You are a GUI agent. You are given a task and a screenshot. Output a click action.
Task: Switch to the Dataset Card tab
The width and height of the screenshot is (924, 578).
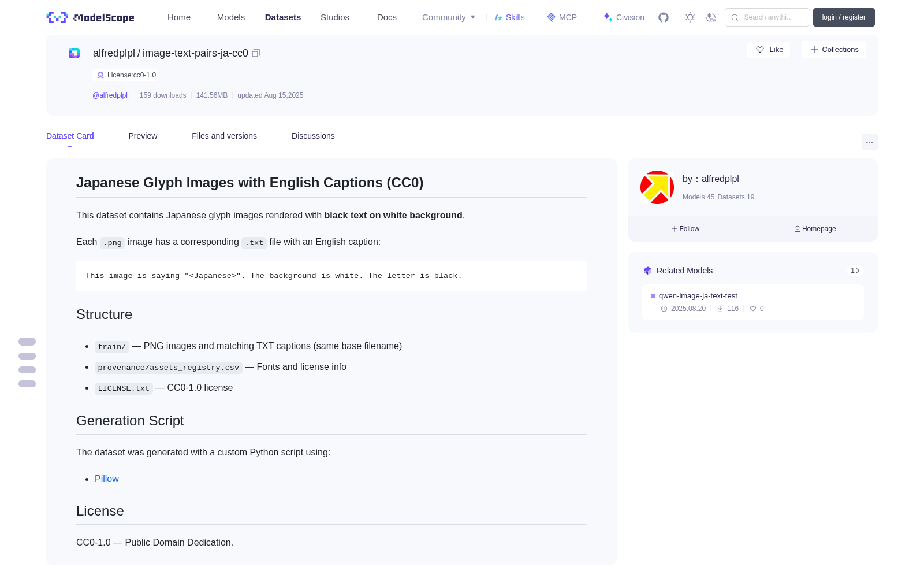click(70, 136)
